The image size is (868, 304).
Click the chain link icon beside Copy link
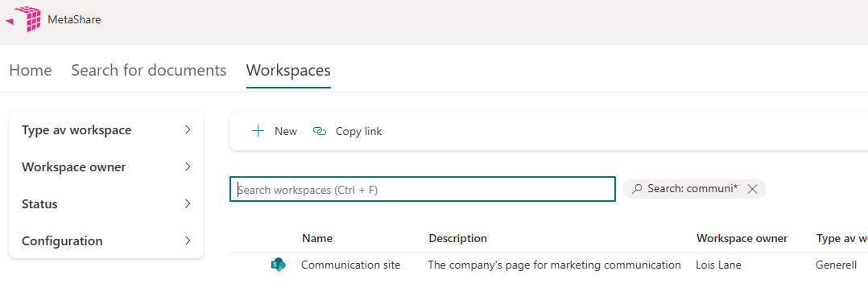click(320, 131)
